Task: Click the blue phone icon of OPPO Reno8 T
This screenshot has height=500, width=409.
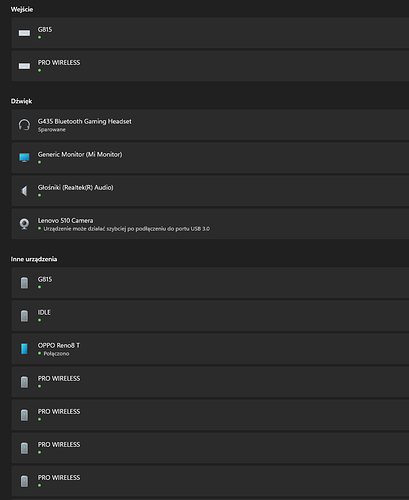Action: coord(24,349)
